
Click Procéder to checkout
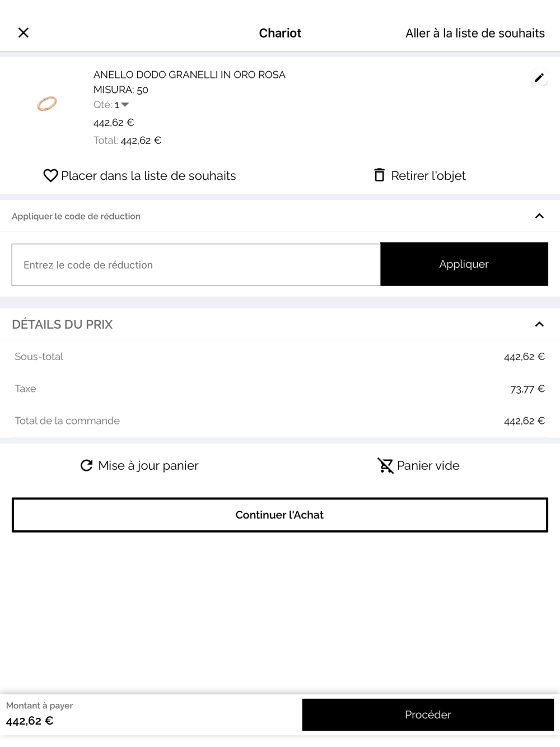point(428,715)
